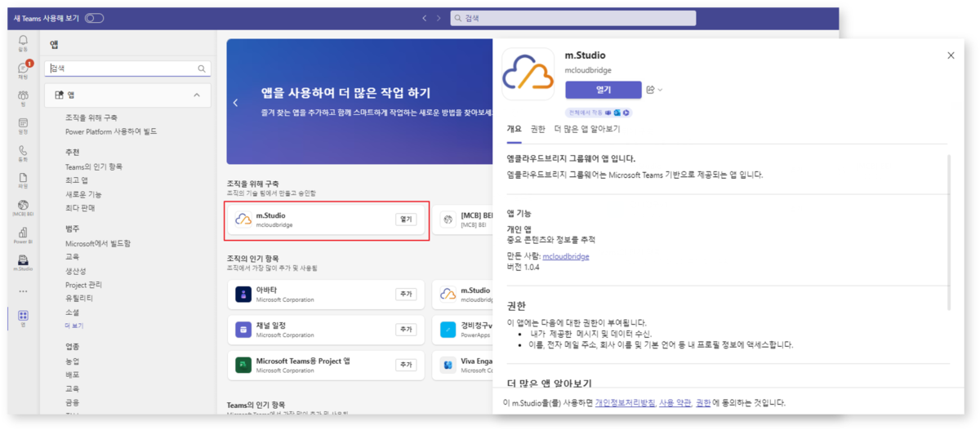Select the Microsoft에서 빌드함 category

pos(98,243)
